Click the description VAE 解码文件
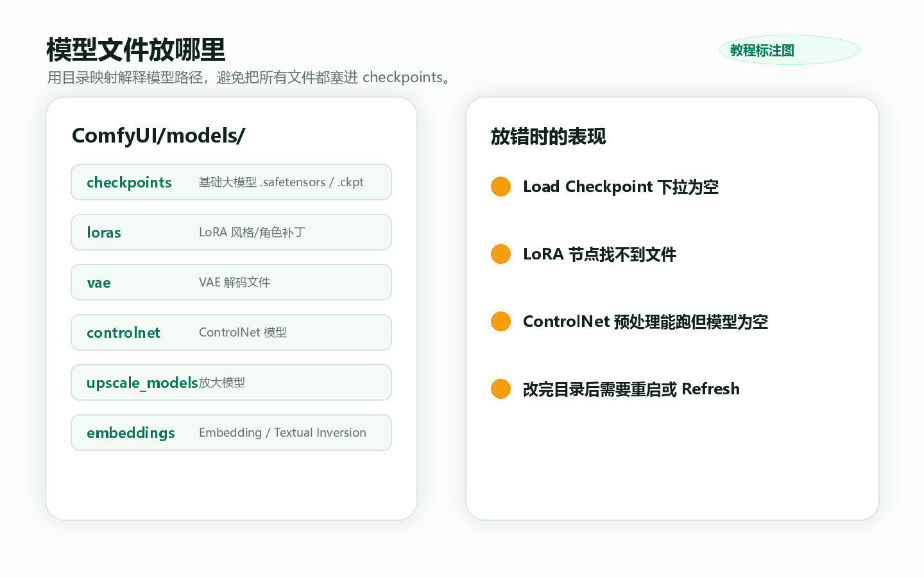924x578 pixels. coord(234,283)
